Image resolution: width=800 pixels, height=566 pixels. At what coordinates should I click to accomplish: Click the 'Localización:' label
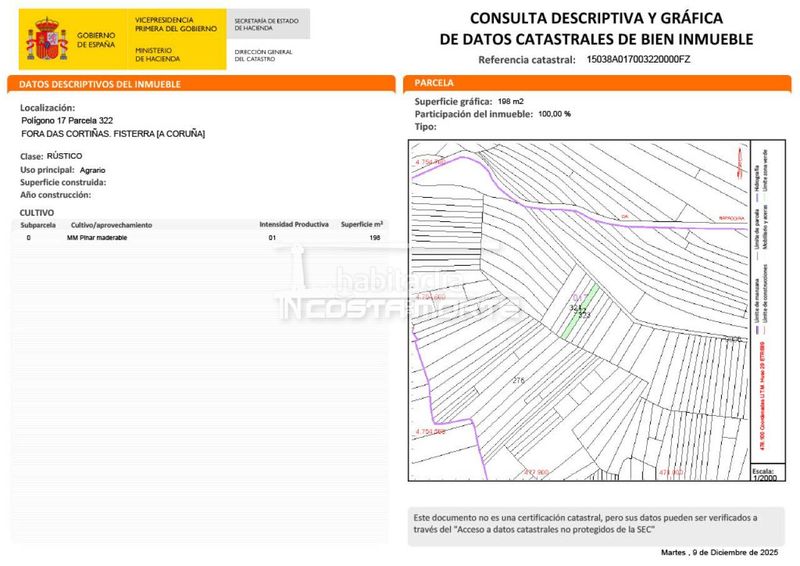[x=47, y=108]
